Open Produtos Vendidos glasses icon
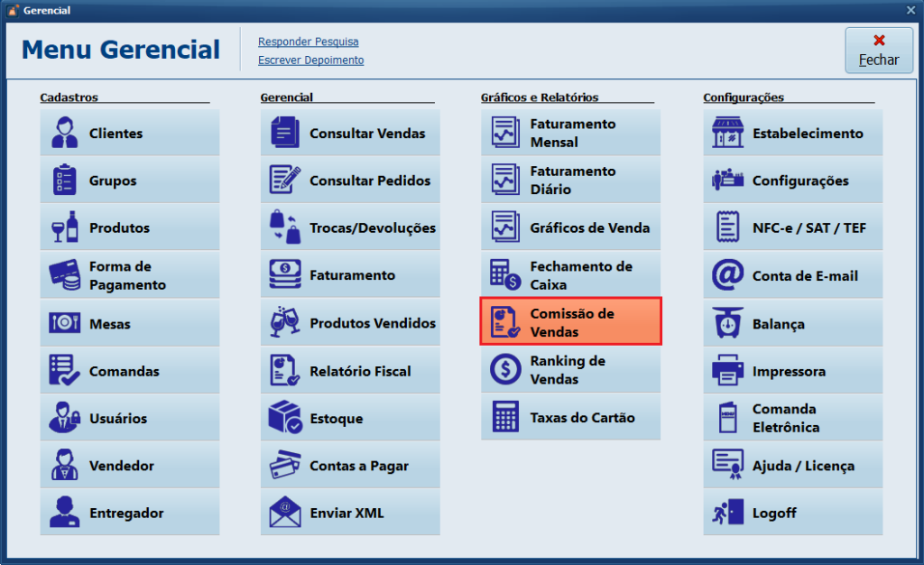Screen dimensions: 924x565 click(285, 322)
